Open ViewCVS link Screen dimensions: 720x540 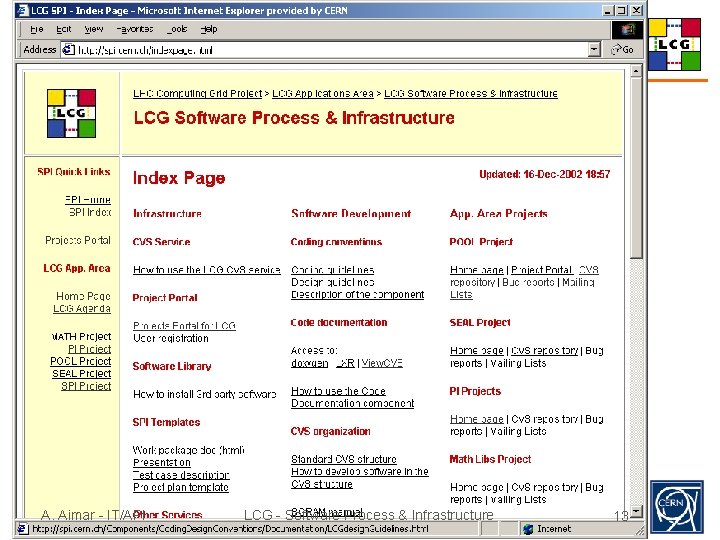point(382,363)
